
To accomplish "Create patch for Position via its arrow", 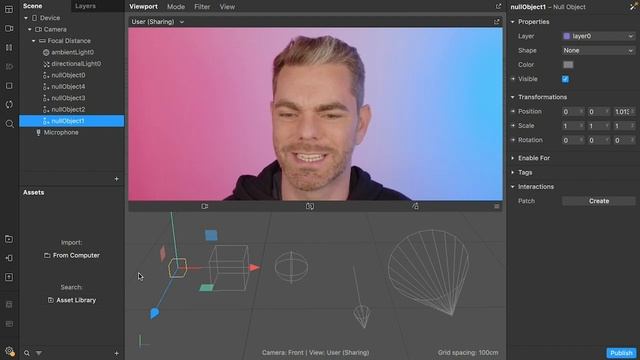I will click(x=513, y=111).
